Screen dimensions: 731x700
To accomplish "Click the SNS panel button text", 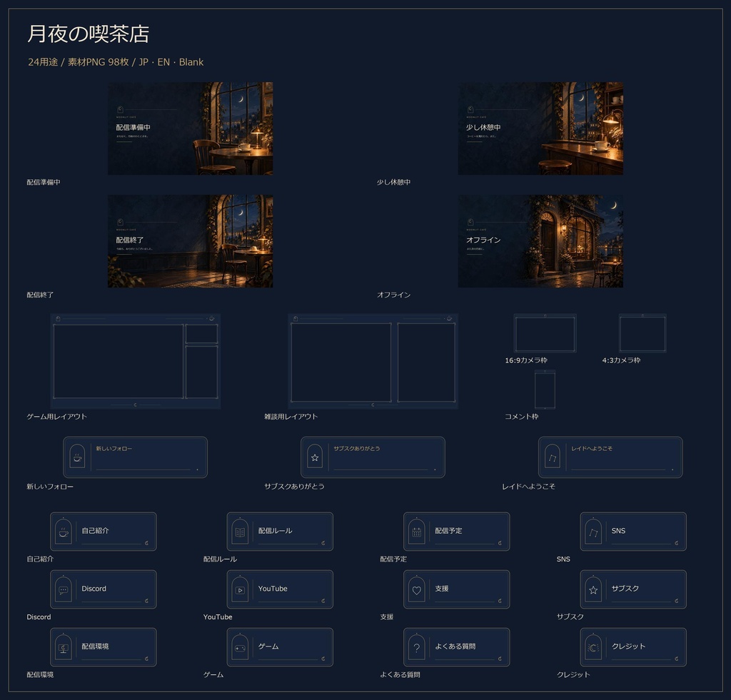I will click(x=618, y=531).
